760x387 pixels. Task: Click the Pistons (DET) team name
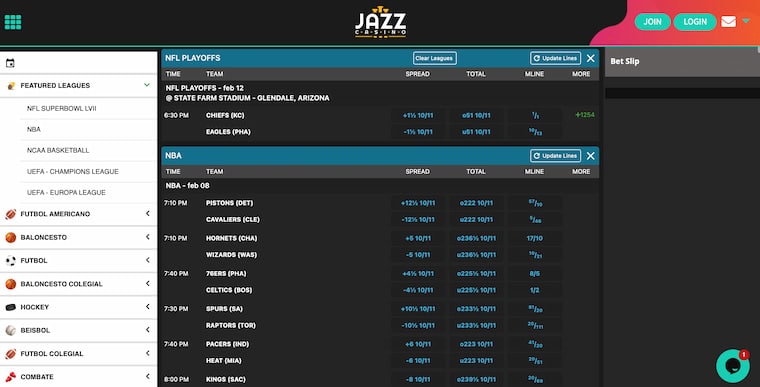coord(229,203)
